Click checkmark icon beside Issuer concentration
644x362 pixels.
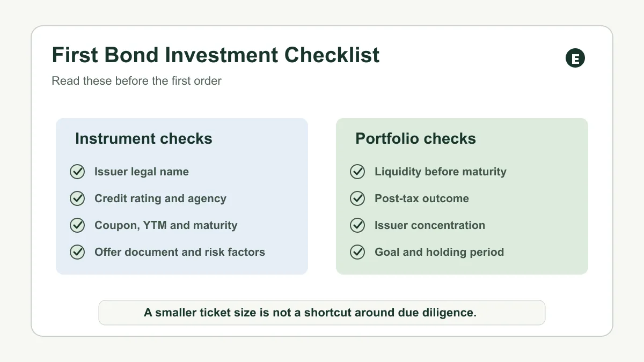(x=357, y=225)
